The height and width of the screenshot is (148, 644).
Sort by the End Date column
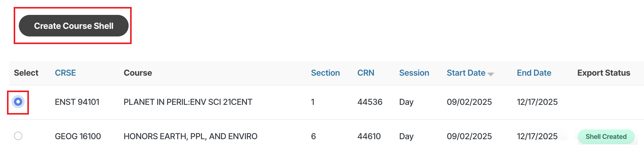534,73
